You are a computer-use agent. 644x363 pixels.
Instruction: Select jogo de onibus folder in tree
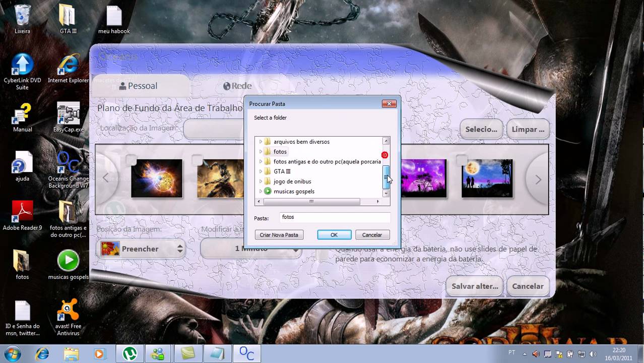pyautogui.click(x=292, y=181)
